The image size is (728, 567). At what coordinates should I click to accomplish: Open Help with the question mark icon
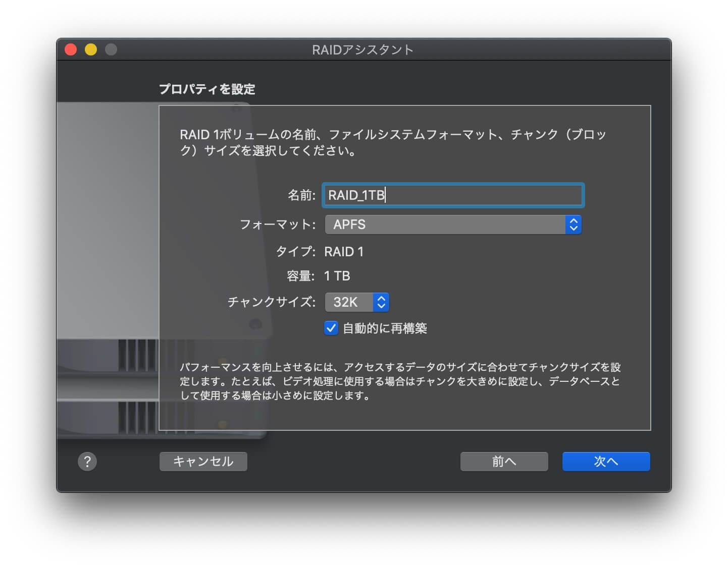pyautogui.click(x=87, y=462)
